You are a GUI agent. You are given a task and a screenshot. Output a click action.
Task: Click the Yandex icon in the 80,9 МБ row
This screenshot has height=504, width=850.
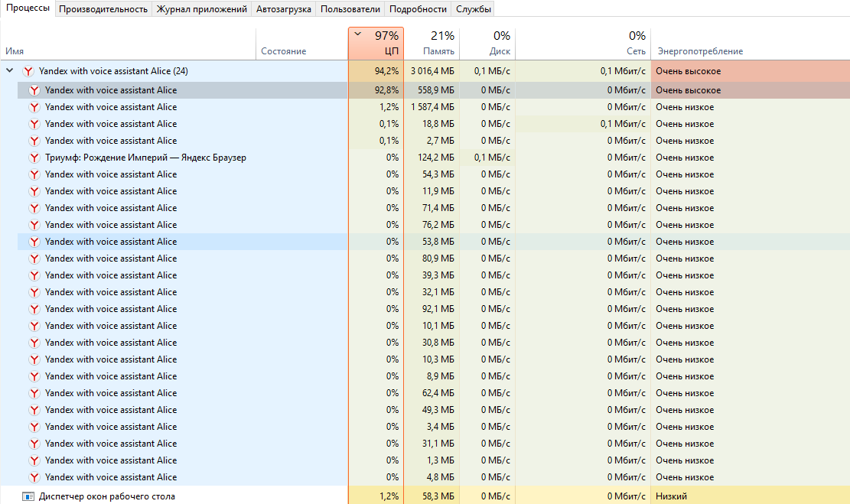point(34,259)
